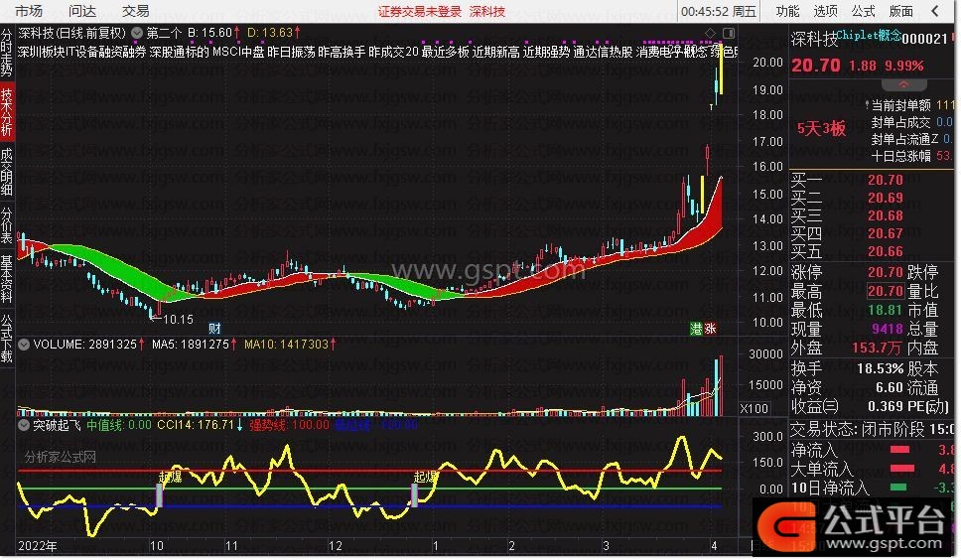Click the first 起爆 signal bar near October
This screenshot has height=560, width=961.
160,495
